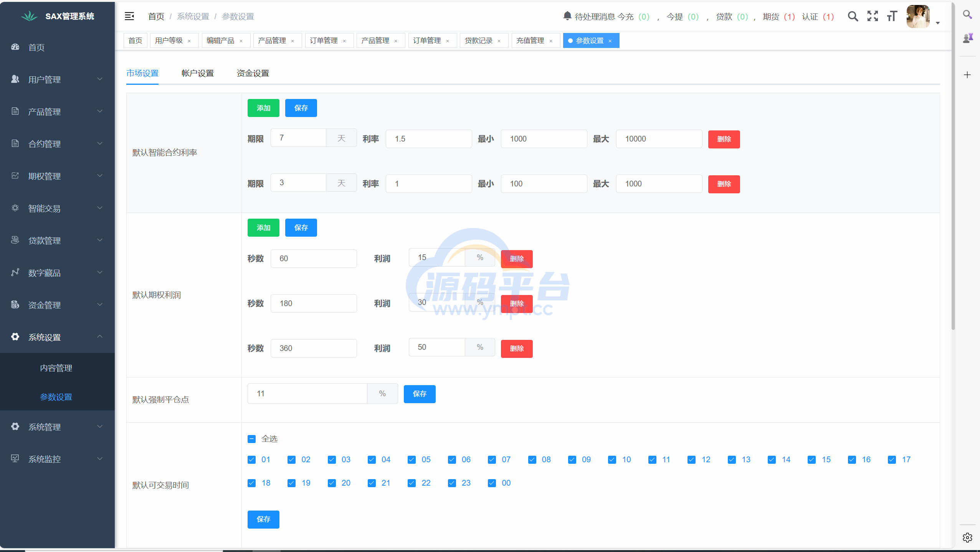The image size is (980, 552).
Task: Click the 默认强制平仓点 field showing 11
Action: pos(307,394)
